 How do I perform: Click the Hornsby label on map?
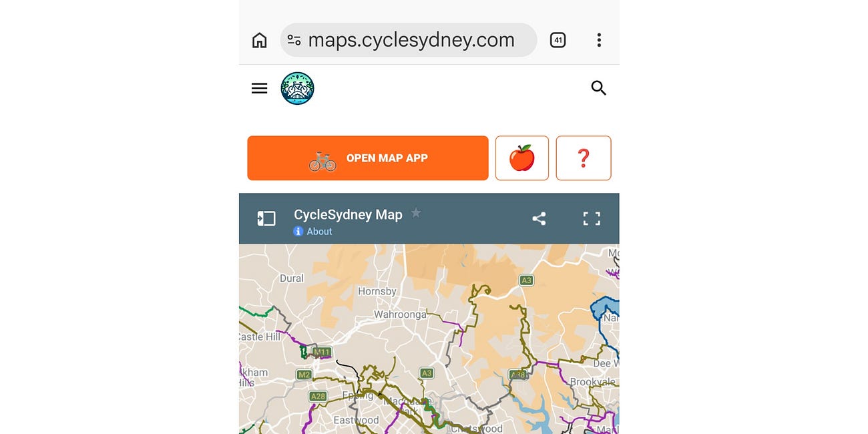coord(377,291)
